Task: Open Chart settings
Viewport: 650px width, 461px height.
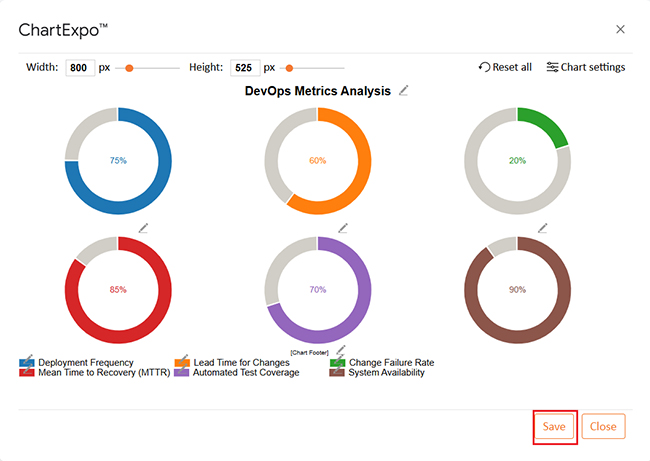Action: point(585,67)
